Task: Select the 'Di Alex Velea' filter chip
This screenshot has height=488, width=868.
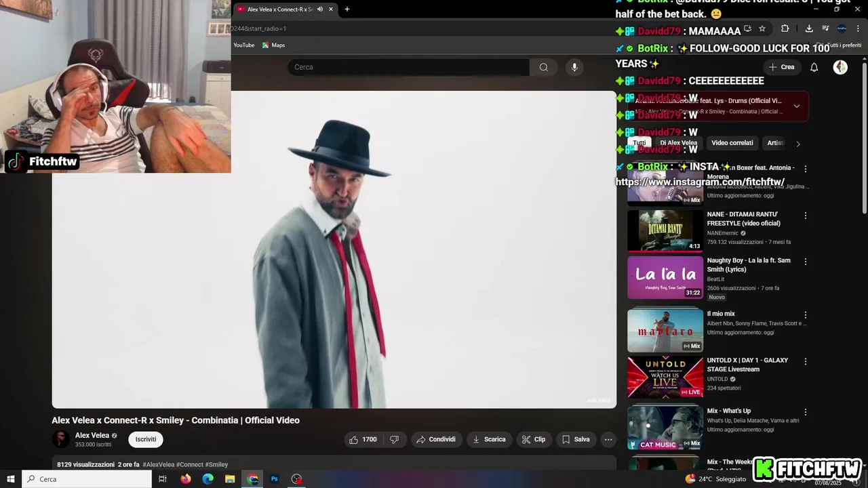Action: click(x=679, y=143)
